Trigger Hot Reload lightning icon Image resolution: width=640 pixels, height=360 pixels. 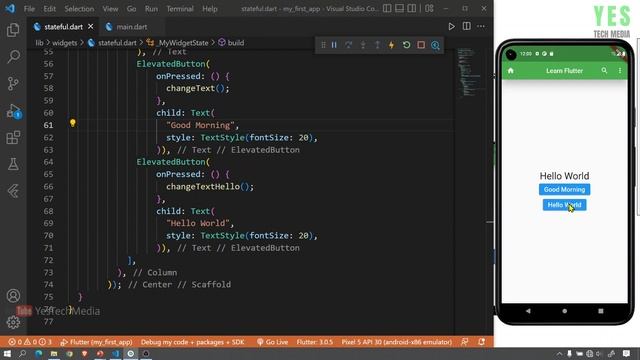[x=391, y=45]
